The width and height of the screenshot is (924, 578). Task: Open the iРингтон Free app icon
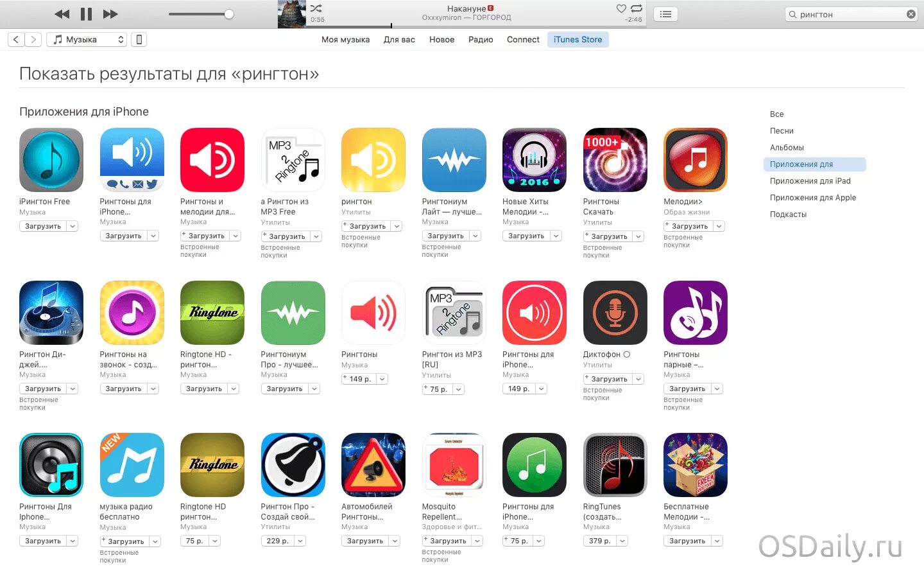pos(51,160)
